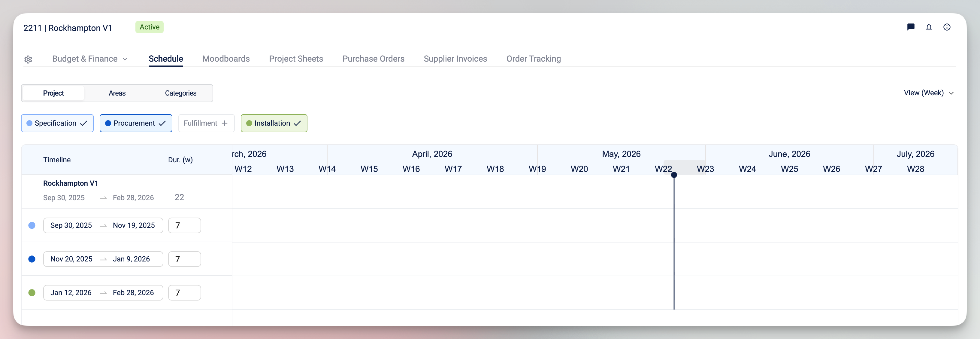This screenshot has width=980, height=339.
Task: Expand the Budget & Finance dropdown
Action: tap(90, 59)
